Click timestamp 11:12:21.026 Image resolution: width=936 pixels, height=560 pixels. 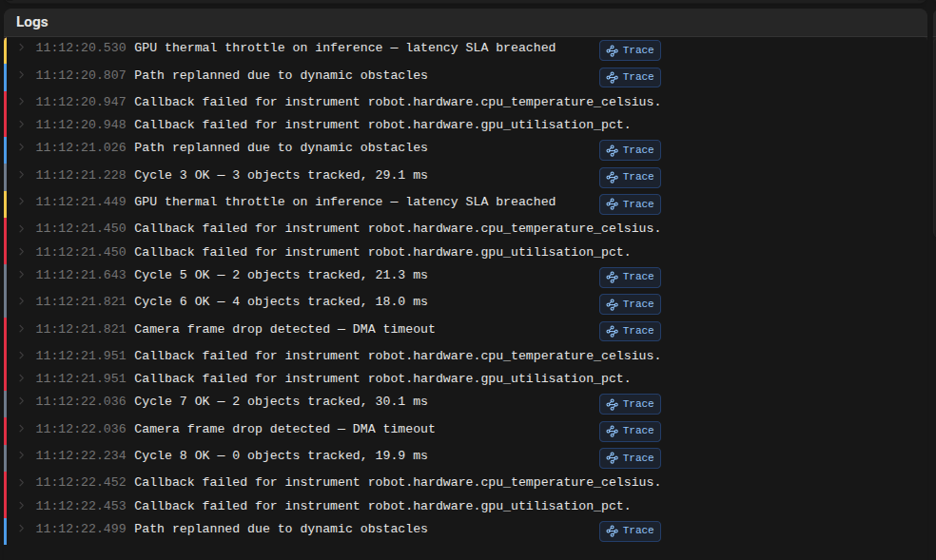[x=81, y=147]
